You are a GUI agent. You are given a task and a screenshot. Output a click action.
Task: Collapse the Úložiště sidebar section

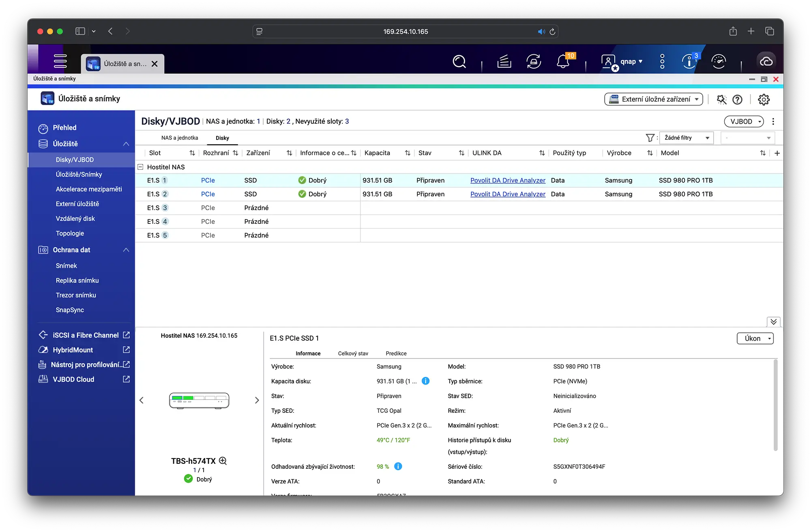126,144
